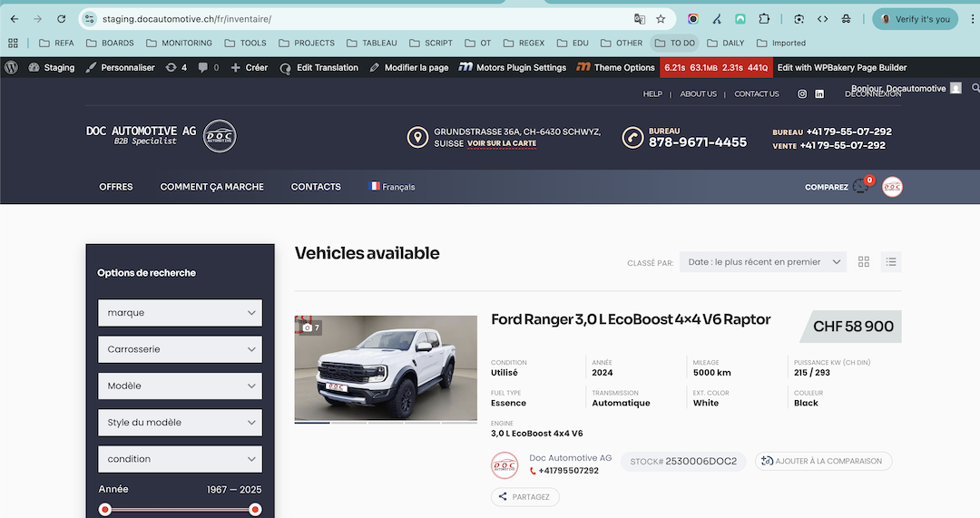The height and width of the screenshot is (518, 980).
Task: Expand the Style du modèle dropdown
Action: 180,423
